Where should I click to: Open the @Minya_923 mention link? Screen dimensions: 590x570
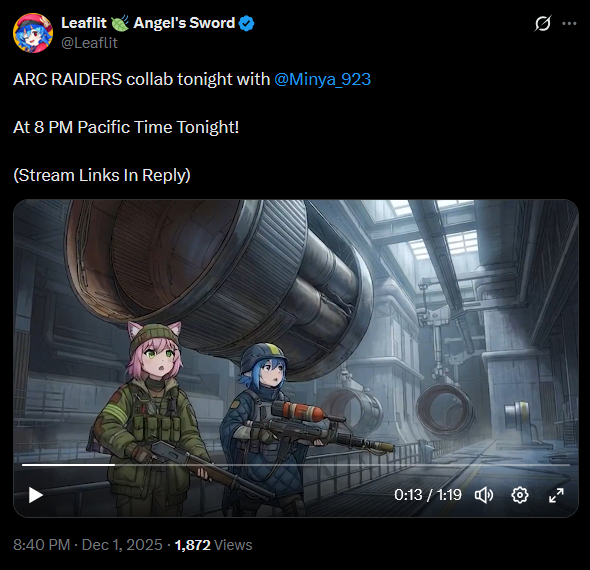click(x=322, y=79)
